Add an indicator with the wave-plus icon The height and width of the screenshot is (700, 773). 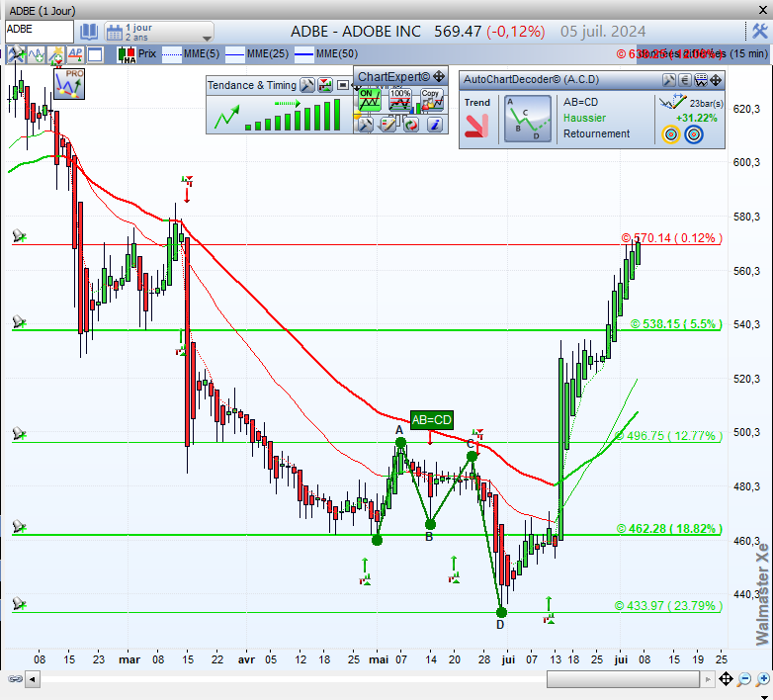36,54
